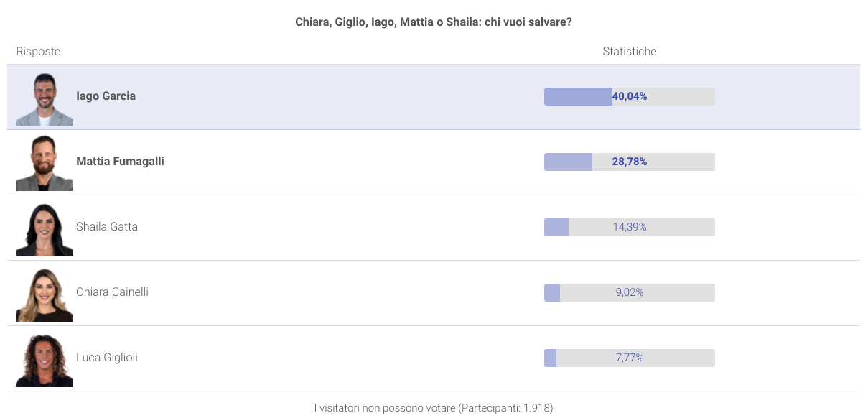Image resolution: width=868 pixels, height=418 pixels.
Task: Click the highlighted Iago Garcia row
Action: [x=434, y=97]
